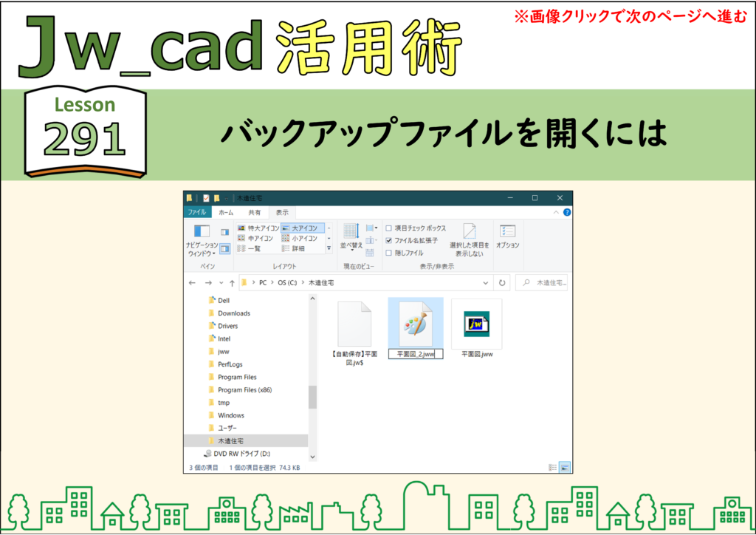Switch to details view via status bar icon
The height and width of the screenshot is (535, 756).
coord(553,468)
